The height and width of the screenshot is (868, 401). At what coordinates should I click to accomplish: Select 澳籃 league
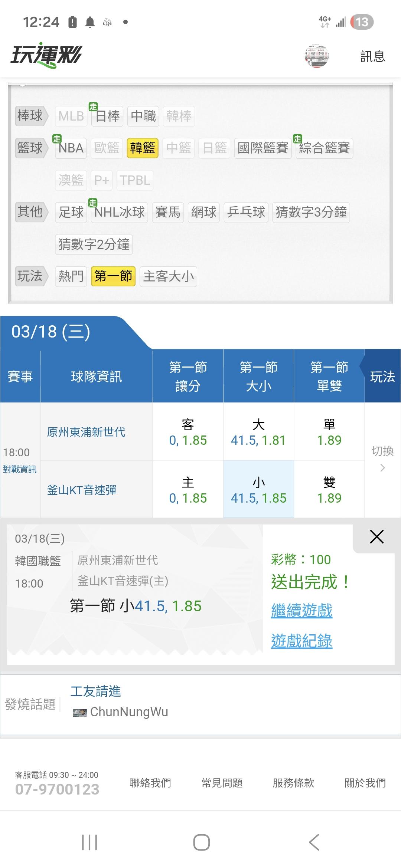click(x=71, y=180)
